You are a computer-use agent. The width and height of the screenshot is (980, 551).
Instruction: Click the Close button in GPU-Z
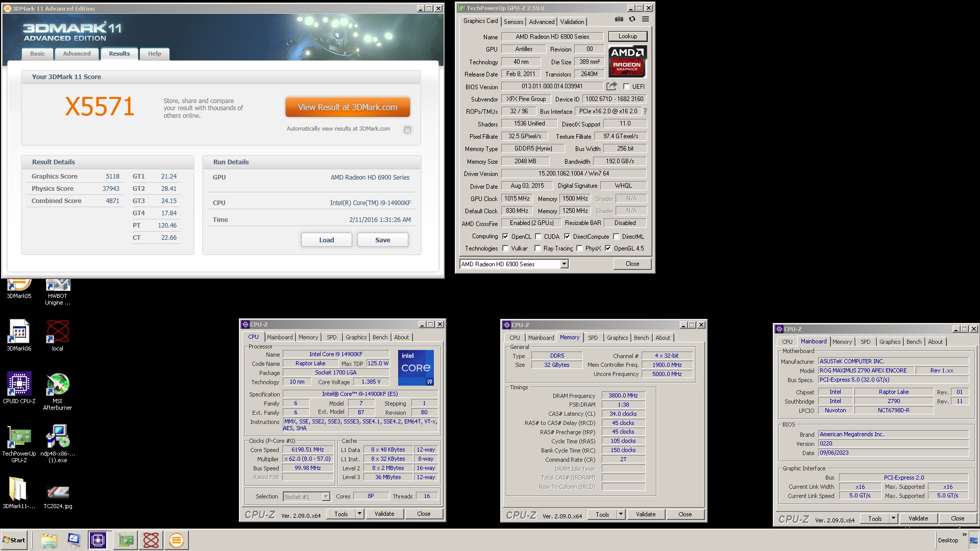[x=632, y=264]
